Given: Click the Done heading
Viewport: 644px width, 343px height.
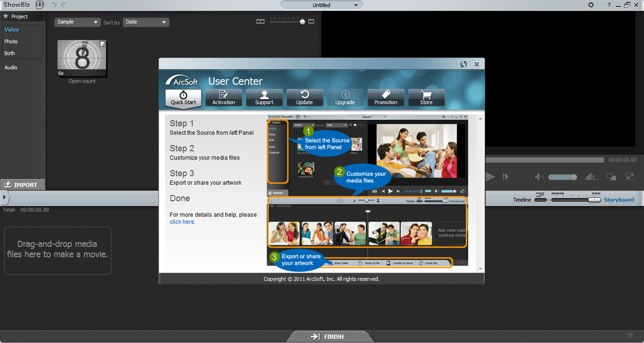Looking at the screenshot, I should (x=180, y=199).
